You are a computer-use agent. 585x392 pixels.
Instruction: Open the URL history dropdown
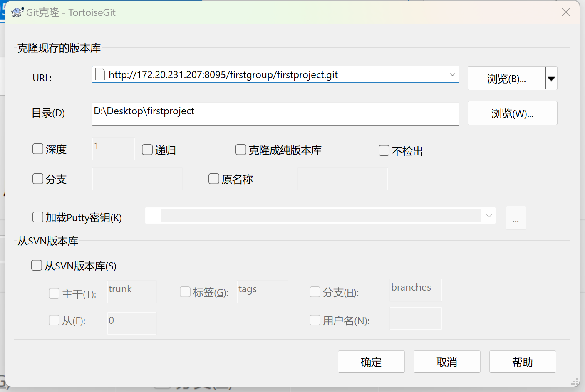coord(452,74)
